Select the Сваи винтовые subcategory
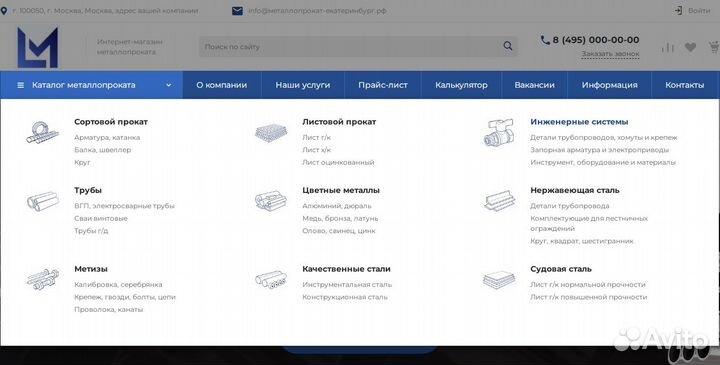720x365 pixels. 101,218
